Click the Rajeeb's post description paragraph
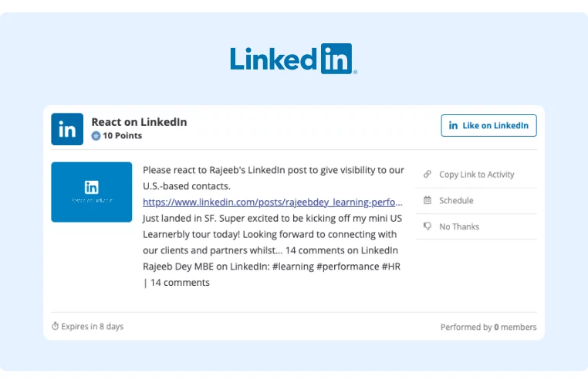This screenshot has height=384, width=588. (x=273, y=226)
